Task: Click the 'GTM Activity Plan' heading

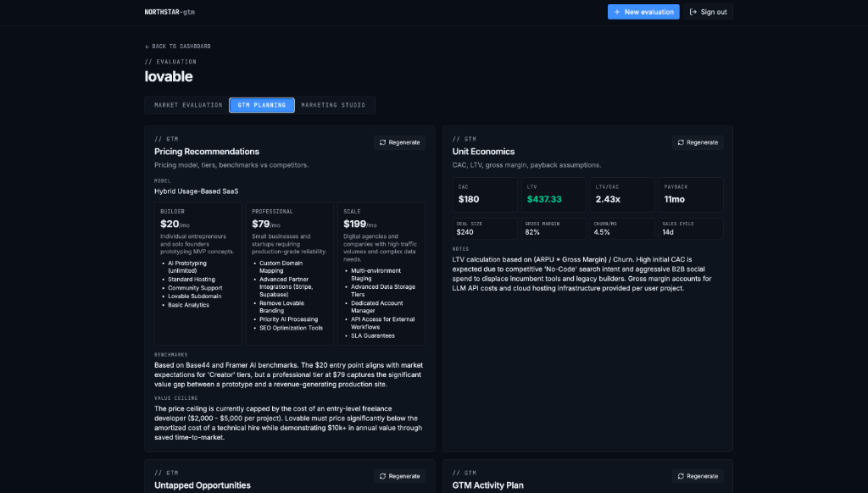Action: click(x=487, y=485)
